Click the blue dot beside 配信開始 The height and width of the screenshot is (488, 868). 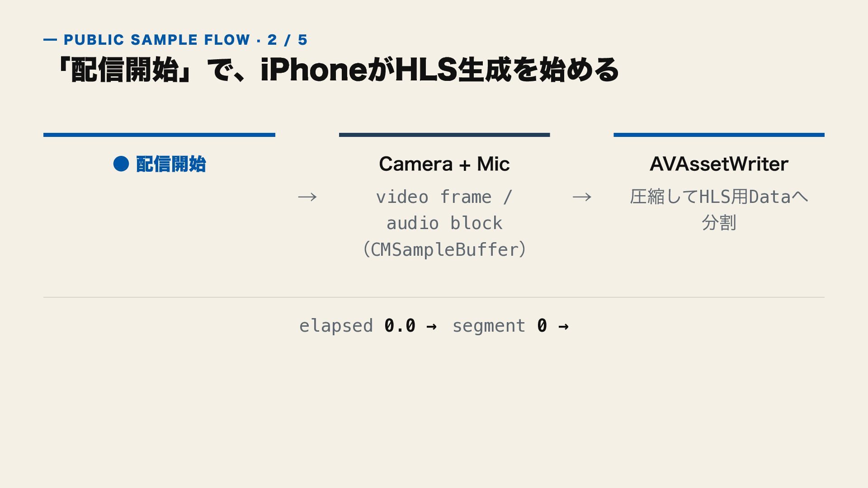(x=121, y=164)
